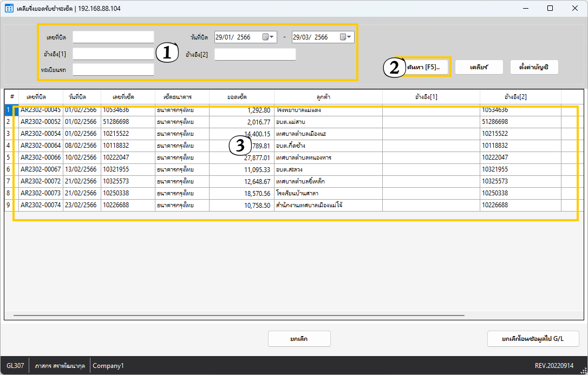Open the end date calendar picker
Viewport: 588px width, 375px height.
coord(345,37)
